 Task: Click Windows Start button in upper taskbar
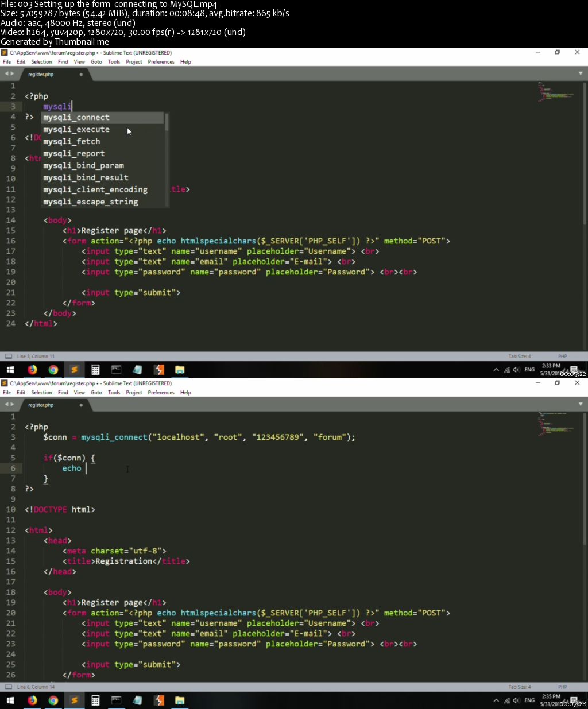10,370
